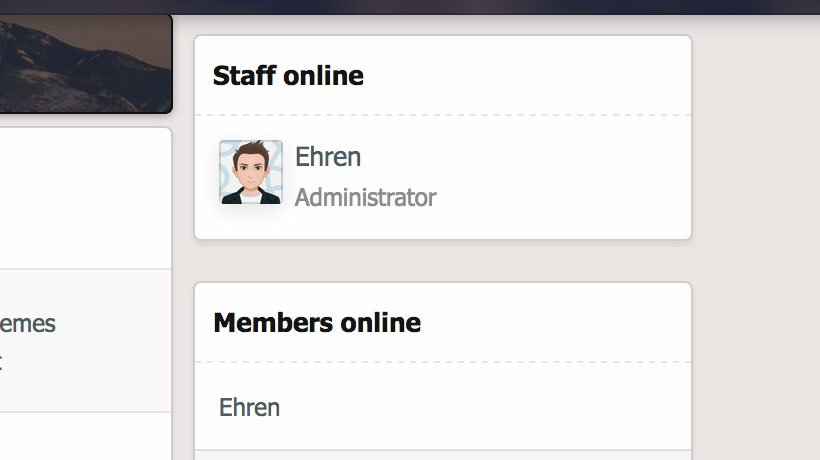Click the Administrator title under Ehren
This screenshot has width=820, height=460.
366,198
